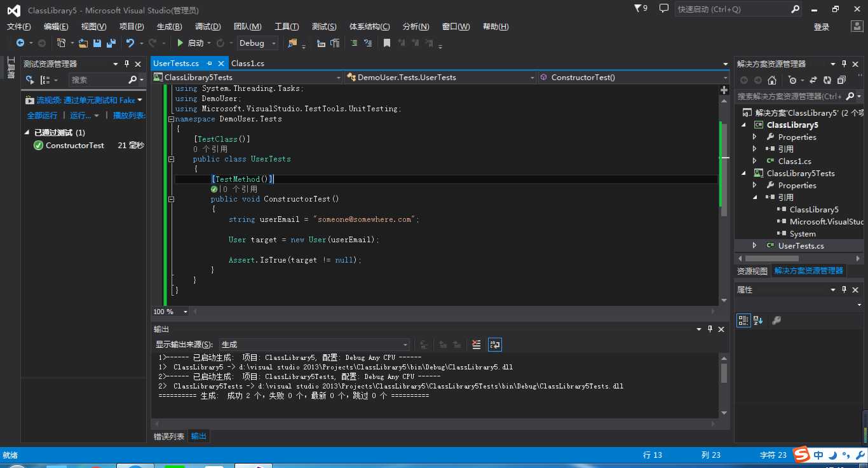The image size is (868, 468).
Task: Click the Save All icon
Action: [111, 43]
